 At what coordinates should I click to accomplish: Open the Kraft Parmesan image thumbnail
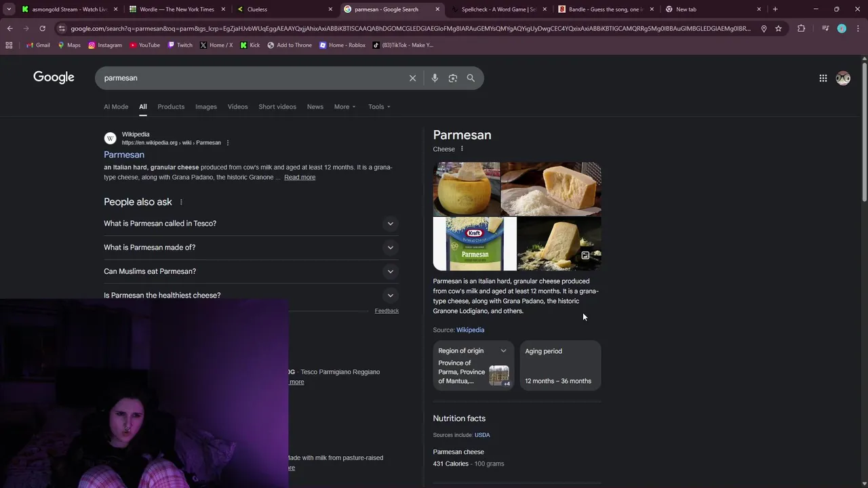point(475,244)
